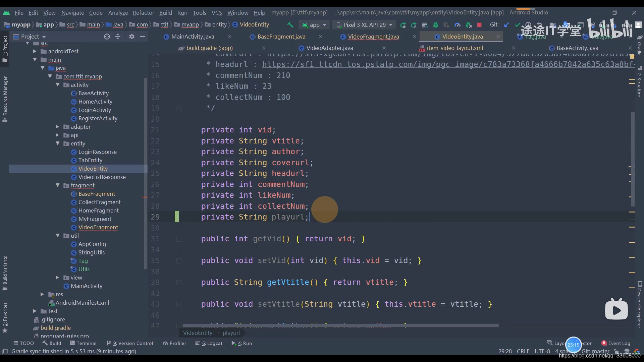Screen dimensions: 644x362
Task: Click the Apply Code Changes icon
Action: [425, 25]
